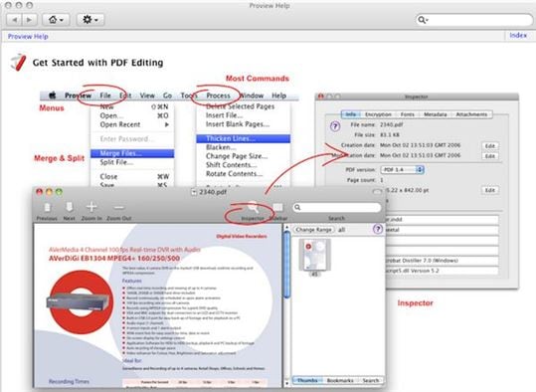Open the Process menu
Image resolution: width=536 pixels, height=392 pixels.
tap(218, 96)
